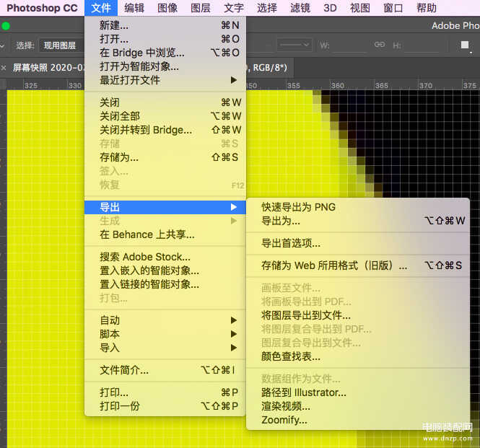Close the 屏幕快照 document tab

pyautogui.click(x=4, y=68)
